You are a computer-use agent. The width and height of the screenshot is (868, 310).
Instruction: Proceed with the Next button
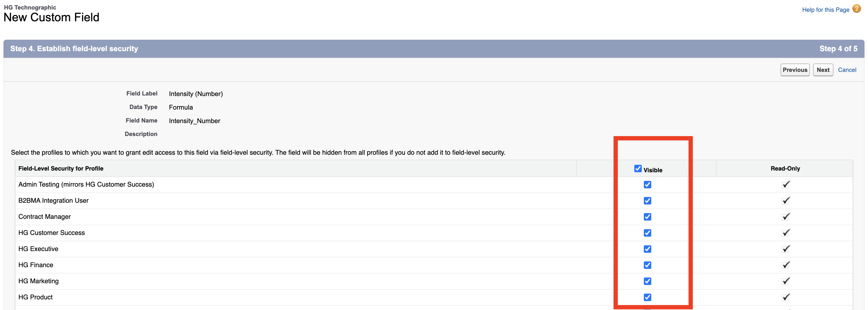823,70
